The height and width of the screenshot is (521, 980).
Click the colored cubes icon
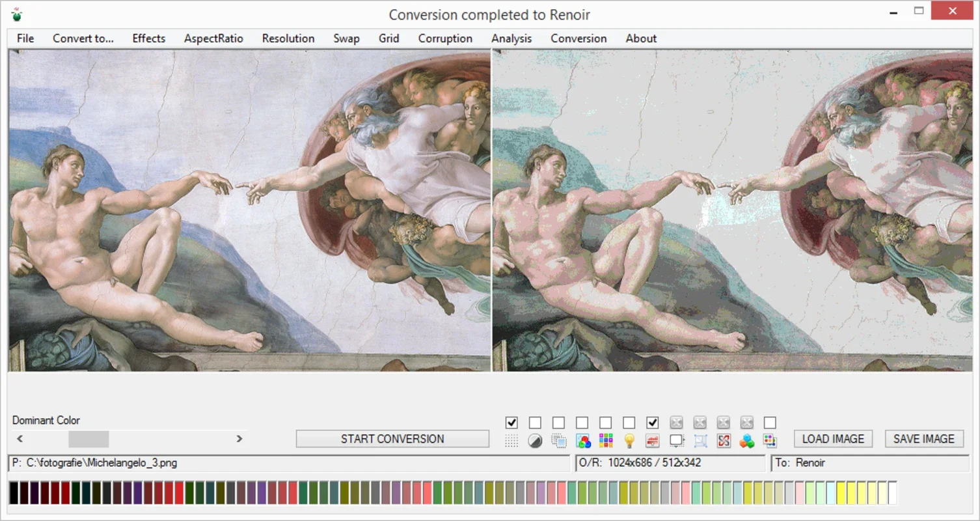(747, 441)
